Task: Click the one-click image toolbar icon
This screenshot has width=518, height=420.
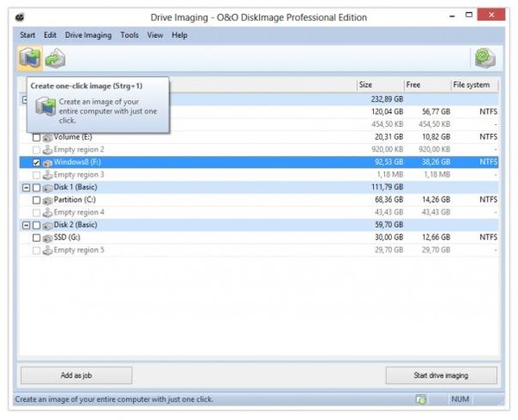Action: click(x=29, y=59)
